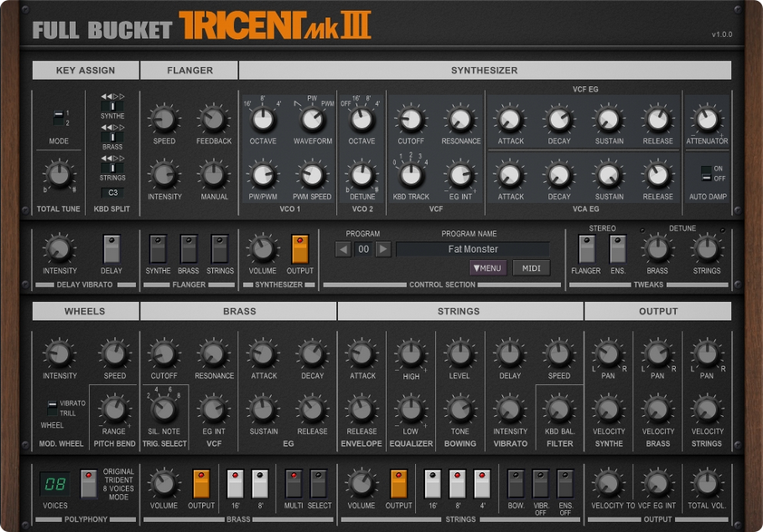Click the TOTAL VOL. knob

[x=707, y=484]
